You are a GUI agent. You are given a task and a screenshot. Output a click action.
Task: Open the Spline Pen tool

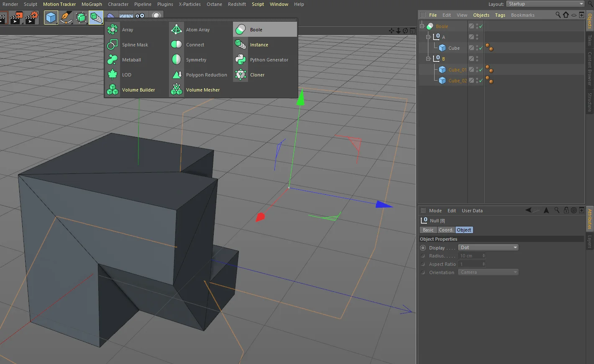[x=66, y=18]
